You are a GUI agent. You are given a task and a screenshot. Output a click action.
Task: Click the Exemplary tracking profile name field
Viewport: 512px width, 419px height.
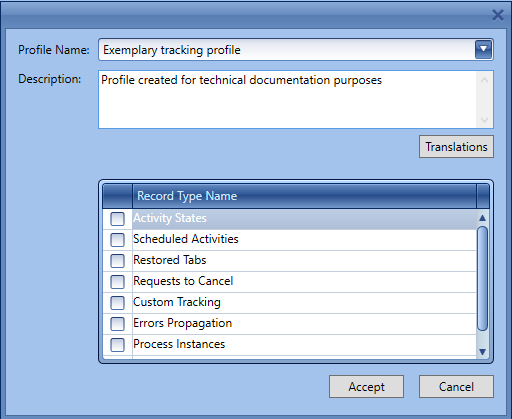coord(287,50)
